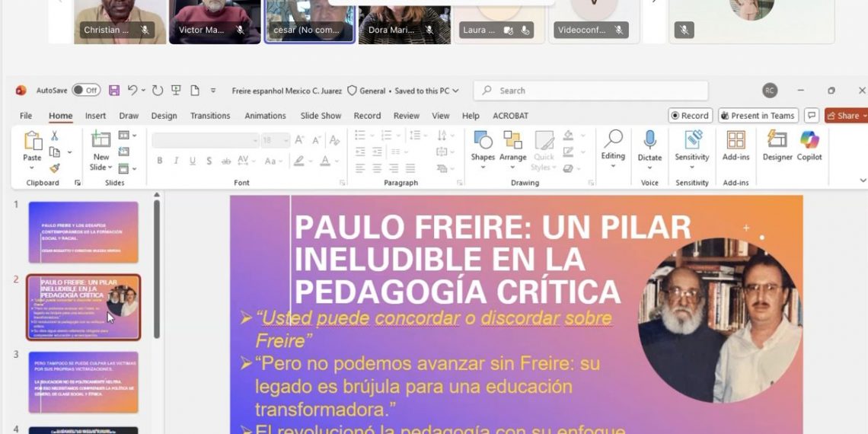Viewport: 868px width, 434px height.
Task: Open the Add-ins button
Action: [736, 145]
